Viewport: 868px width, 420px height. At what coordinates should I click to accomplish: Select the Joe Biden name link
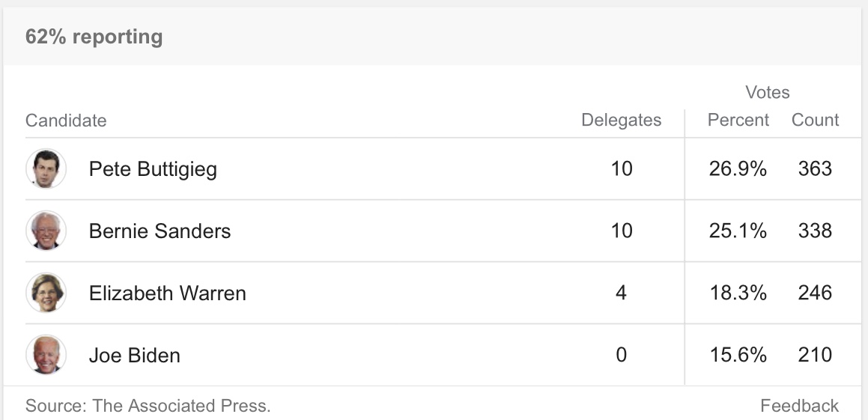click(135, 355)
